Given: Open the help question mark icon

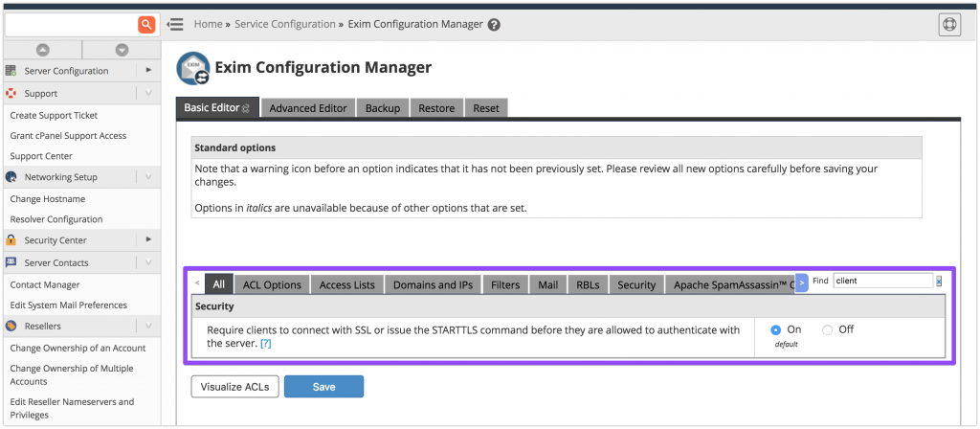Looking at the screenshot, I should pyautogui.click(x=494, y=25).
